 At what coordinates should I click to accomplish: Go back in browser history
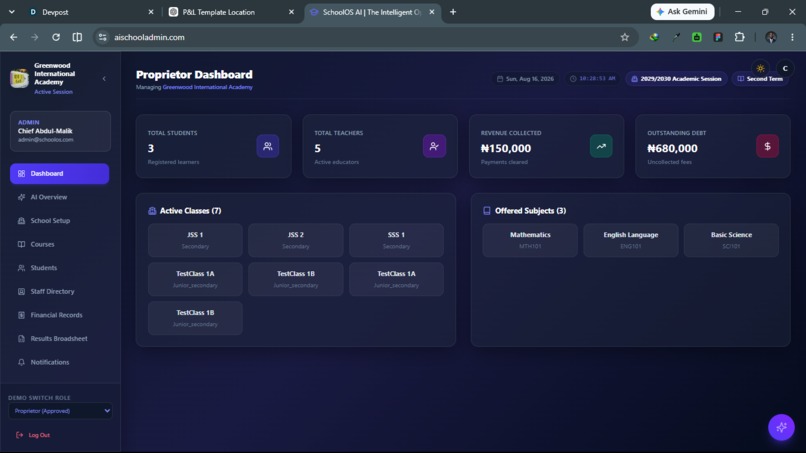pos(14,37)
